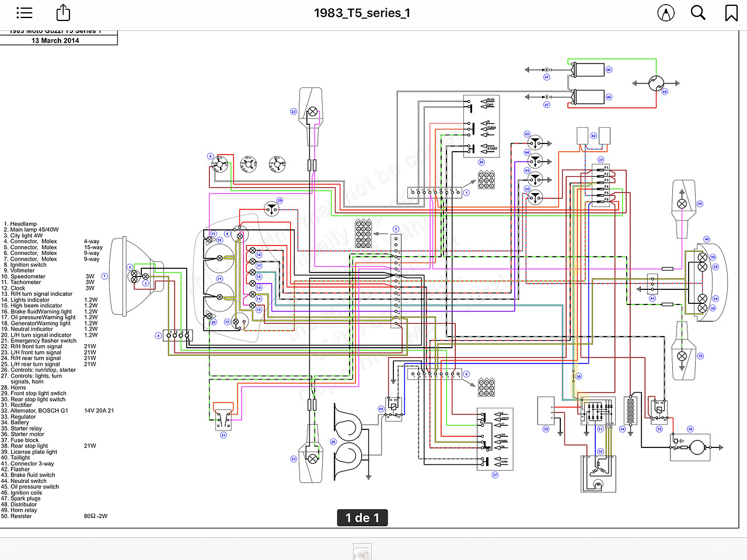
Task: Select legend entry '48. Distributor'
Action: 19,504
